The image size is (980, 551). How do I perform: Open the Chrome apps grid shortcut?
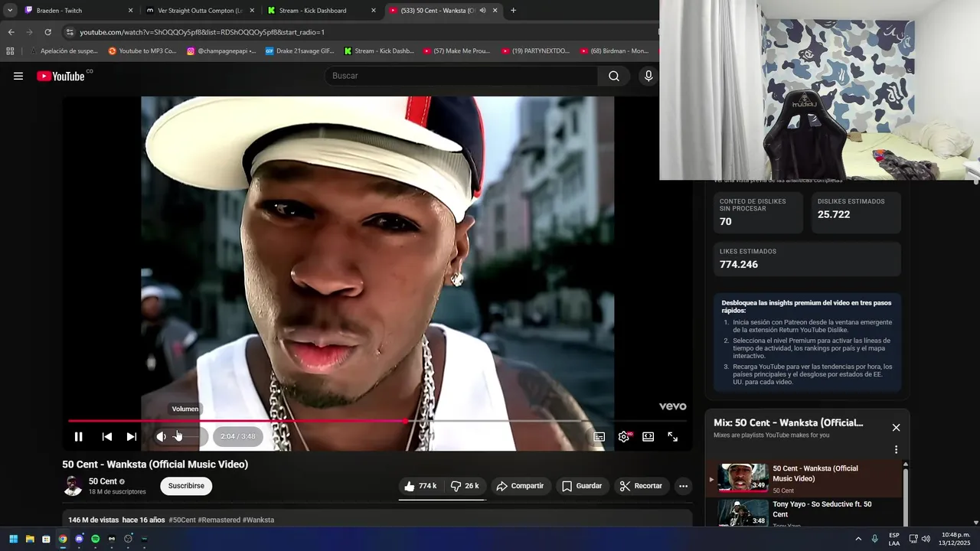[x=10, y=51]
